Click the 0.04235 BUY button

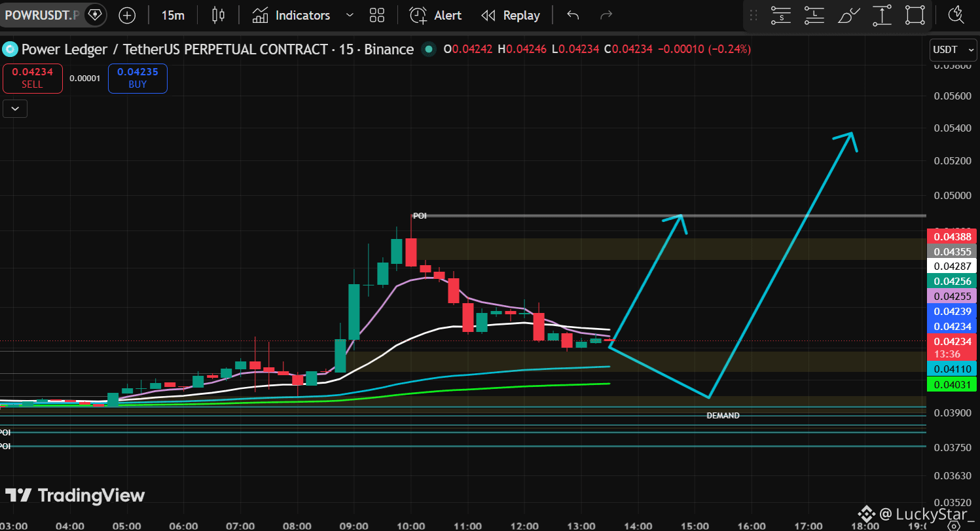(x=137, y=78)
